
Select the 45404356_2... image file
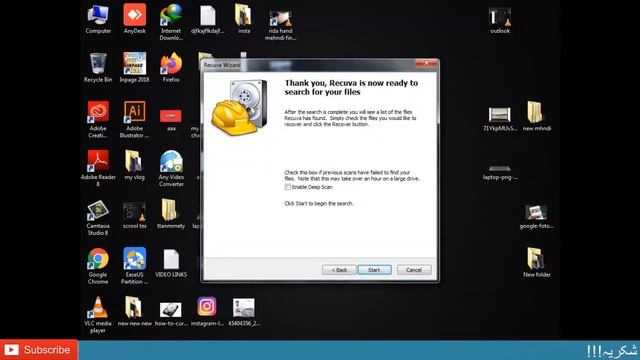244,312
